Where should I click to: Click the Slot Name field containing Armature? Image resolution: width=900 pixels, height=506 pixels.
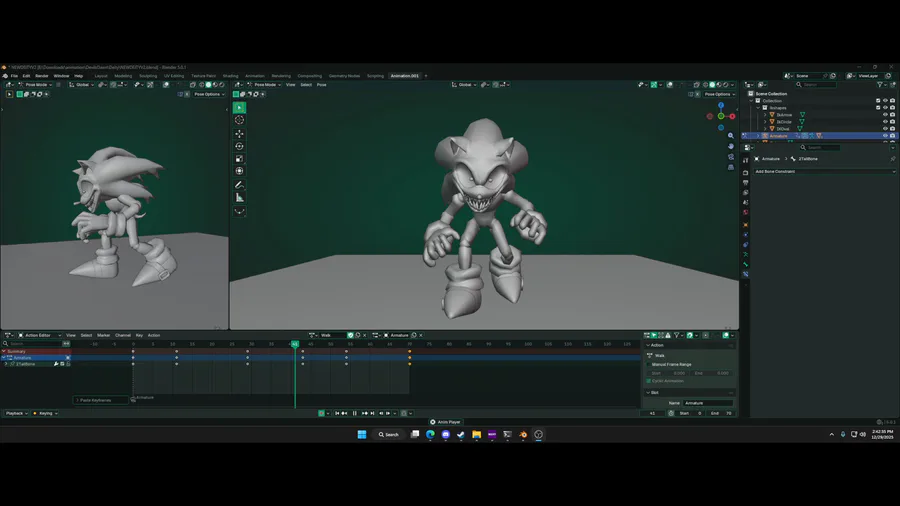[x=708, y=403]
